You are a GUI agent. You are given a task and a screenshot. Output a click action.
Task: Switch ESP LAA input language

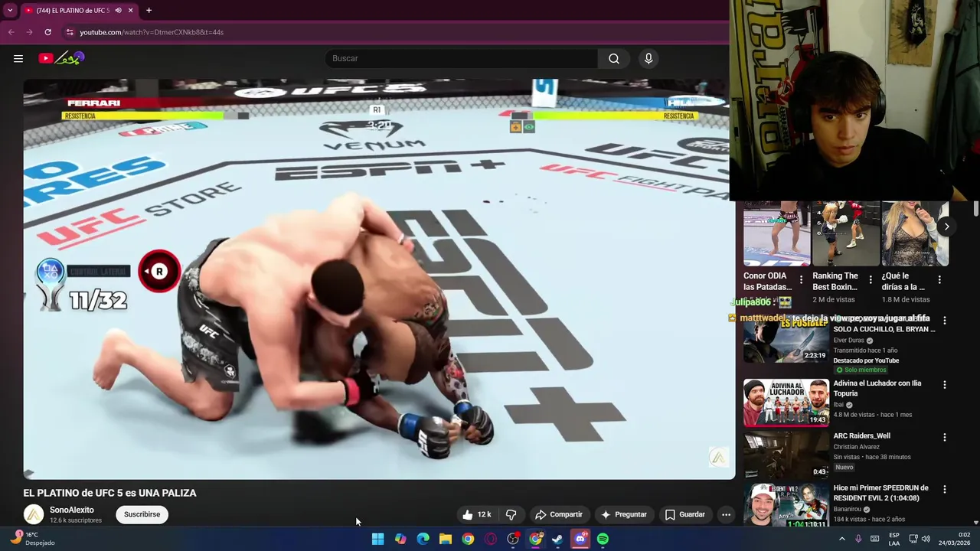(894, 539)
